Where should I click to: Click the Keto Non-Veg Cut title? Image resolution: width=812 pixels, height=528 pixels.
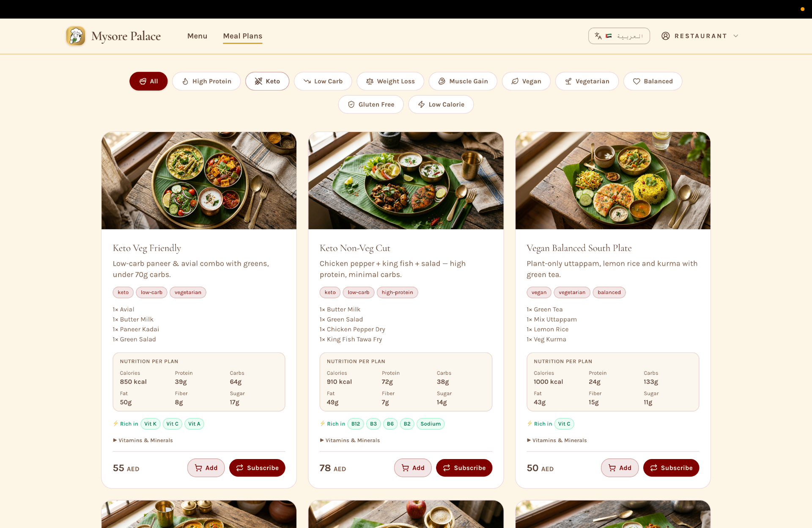tap(355, 248)
